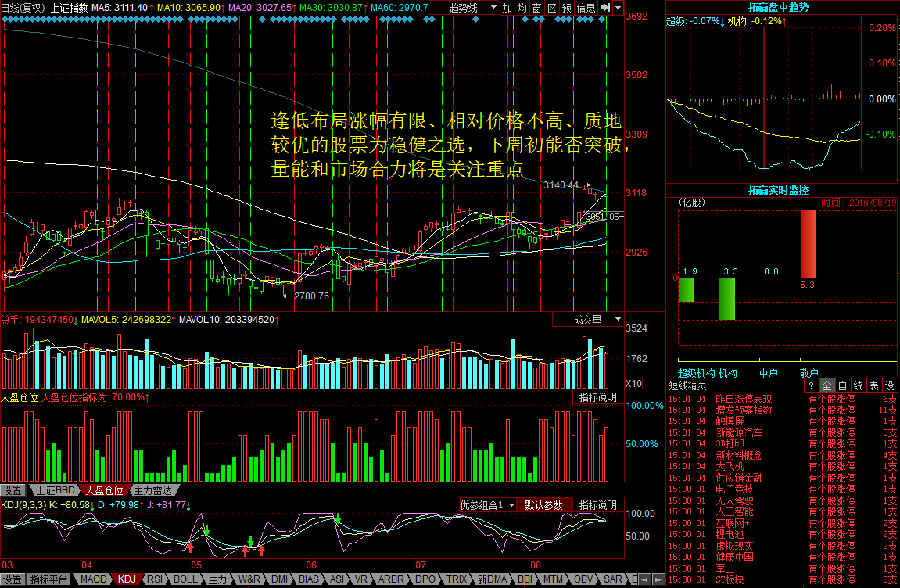900x588 pixels.
Task: Click the 加 (add) toolbar icon
Action: tap(507, 8)
